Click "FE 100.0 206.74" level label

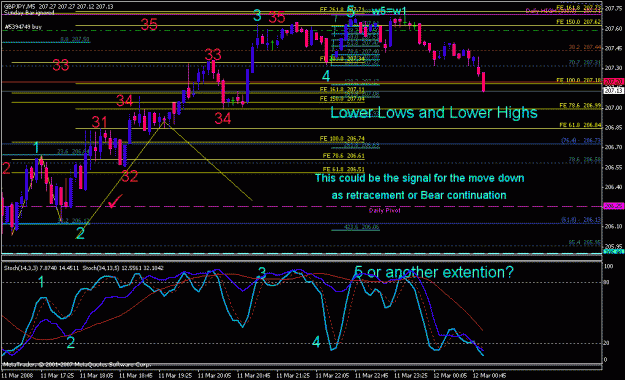(342, 139)
